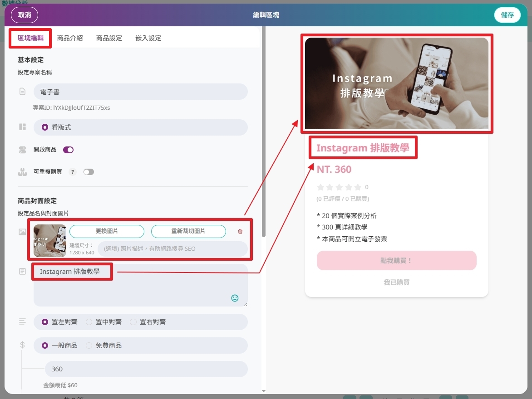Click the alignment lines icon
The image size is (532, 399).
[x=22, y=322]
